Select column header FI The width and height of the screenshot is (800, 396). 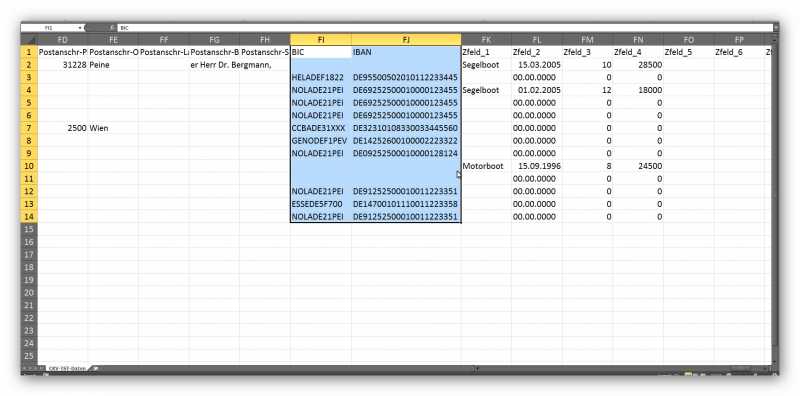[321, 39]
